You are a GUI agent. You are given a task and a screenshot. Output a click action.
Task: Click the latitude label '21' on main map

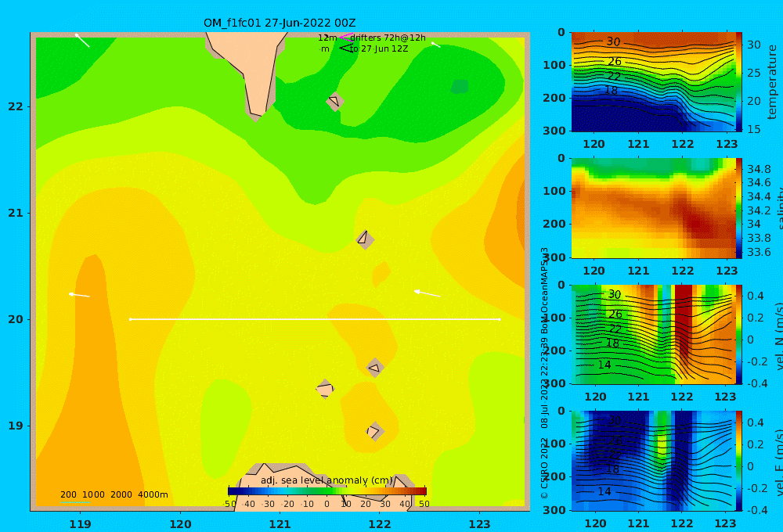click(16, 213)
